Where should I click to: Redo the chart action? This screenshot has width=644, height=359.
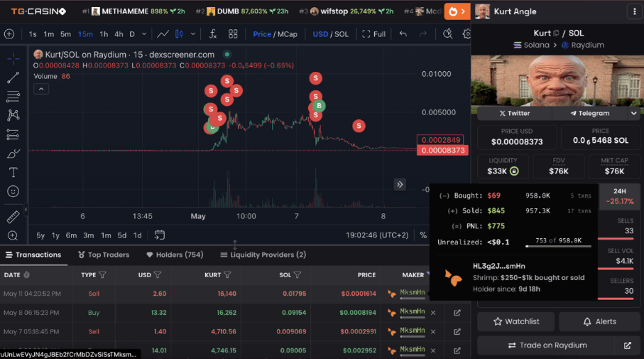(423, 34)
